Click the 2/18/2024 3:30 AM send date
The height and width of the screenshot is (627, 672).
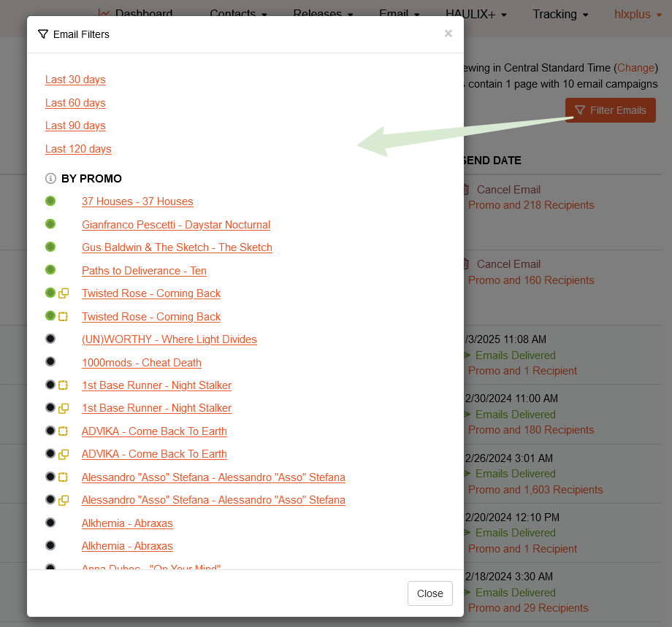pos(508,577)
